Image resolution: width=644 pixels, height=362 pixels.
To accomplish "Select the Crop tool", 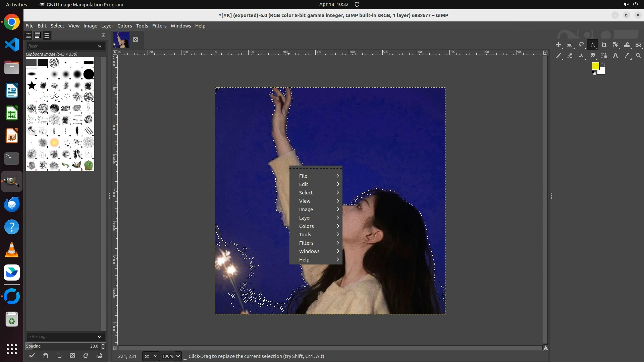I will (x=604, y=45).
